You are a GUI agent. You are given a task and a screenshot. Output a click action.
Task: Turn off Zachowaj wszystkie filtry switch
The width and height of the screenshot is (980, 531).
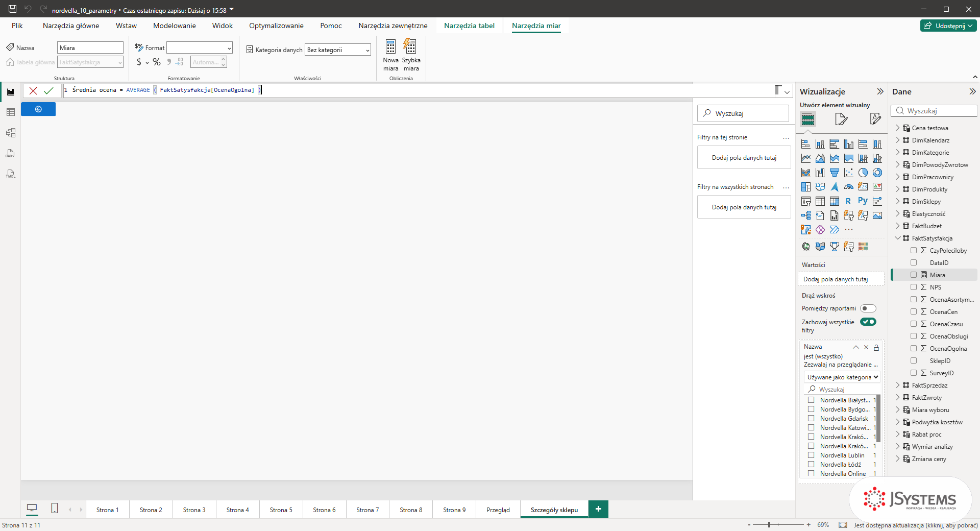868,322
